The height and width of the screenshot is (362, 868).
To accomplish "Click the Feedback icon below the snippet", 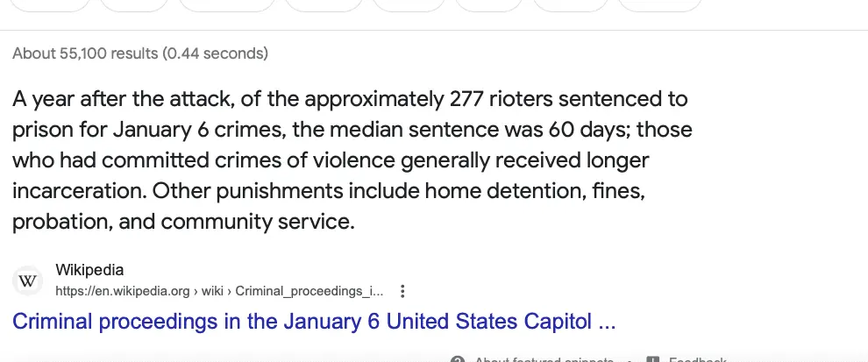I will 652,359.
